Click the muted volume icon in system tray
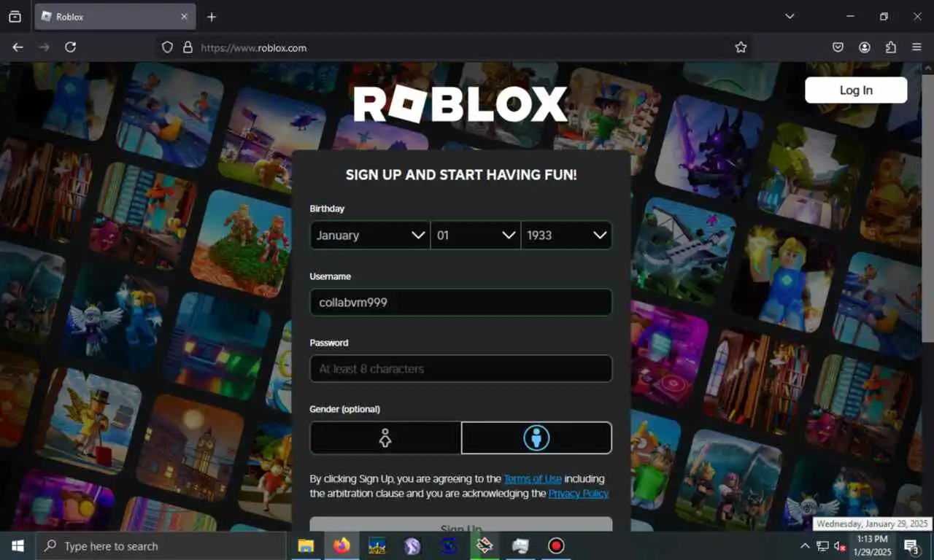934x560 pixels. (840, 546)
